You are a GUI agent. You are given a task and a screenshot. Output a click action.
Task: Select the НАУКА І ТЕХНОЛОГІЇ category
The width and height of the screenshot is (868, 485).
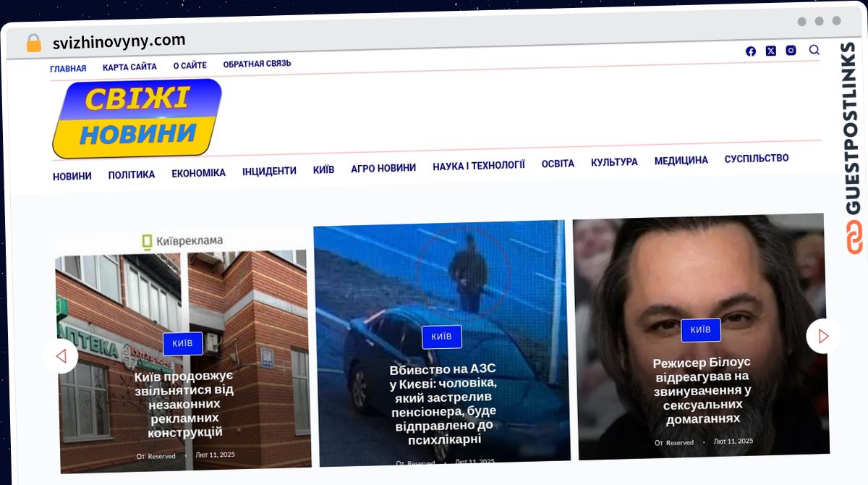(479, 166)
